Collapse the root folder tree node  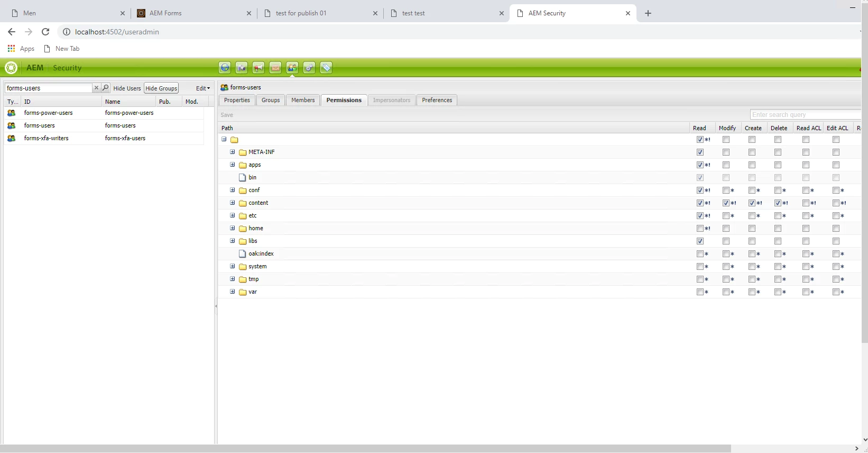pyautogui.click(x=224, y=139)
